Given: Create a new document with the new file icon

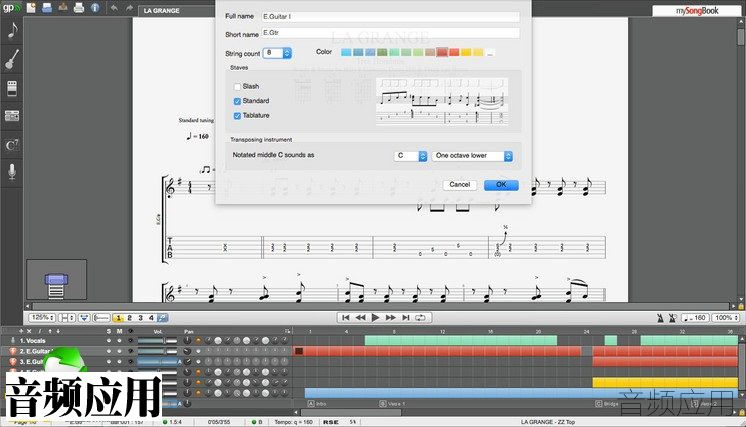Looking at the screenshot, I should [31, 8].
